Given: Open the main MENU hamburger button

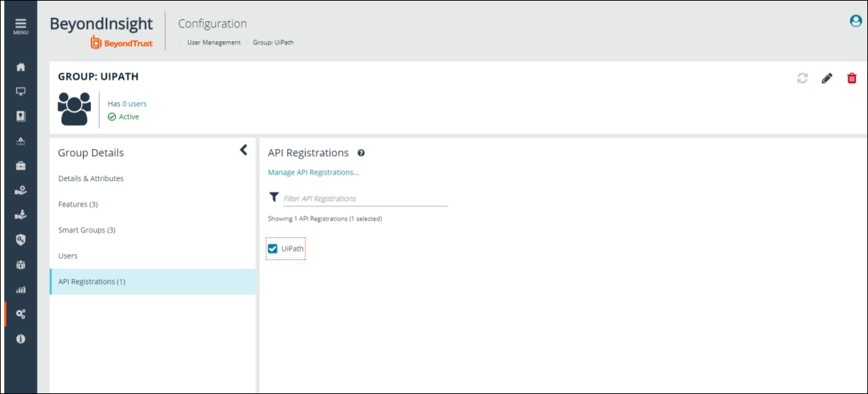Looking at the screenshot, I should coord(21,26).
